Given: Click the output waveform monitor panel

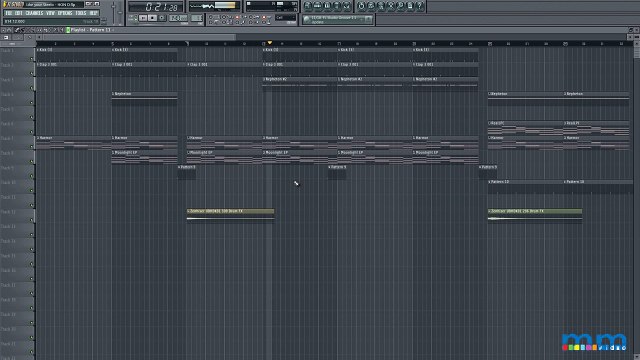Looking at the screenshot, I should (x=214, y=6).
